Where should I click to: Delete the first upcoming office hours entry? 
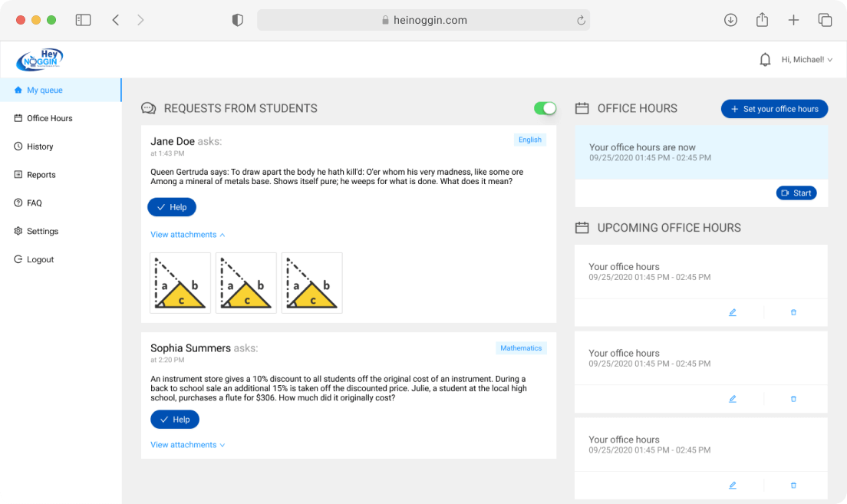(x=793, y=312)
